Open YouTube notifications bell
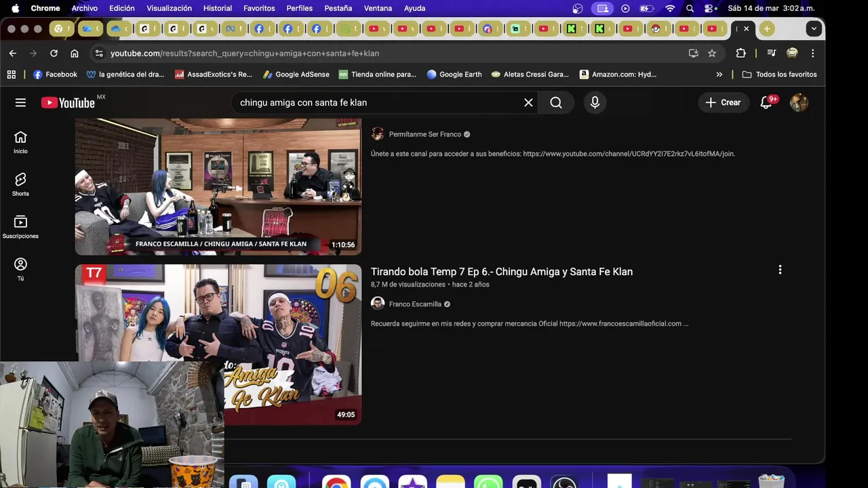868x488 pixels. (x=766, y=102)
